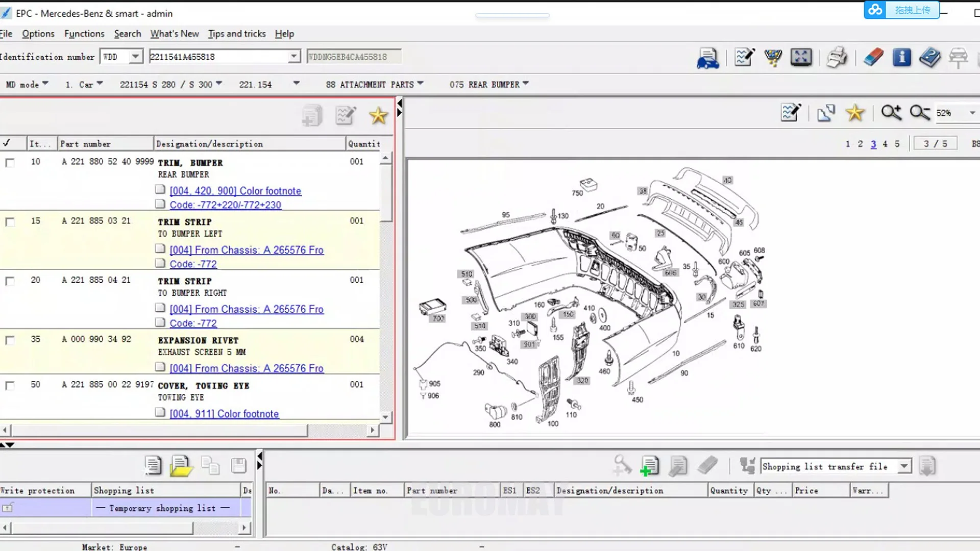The height and width of the screenshot is (551, 980).
Task: Click the add to shopping list icon
Action: 649,466
